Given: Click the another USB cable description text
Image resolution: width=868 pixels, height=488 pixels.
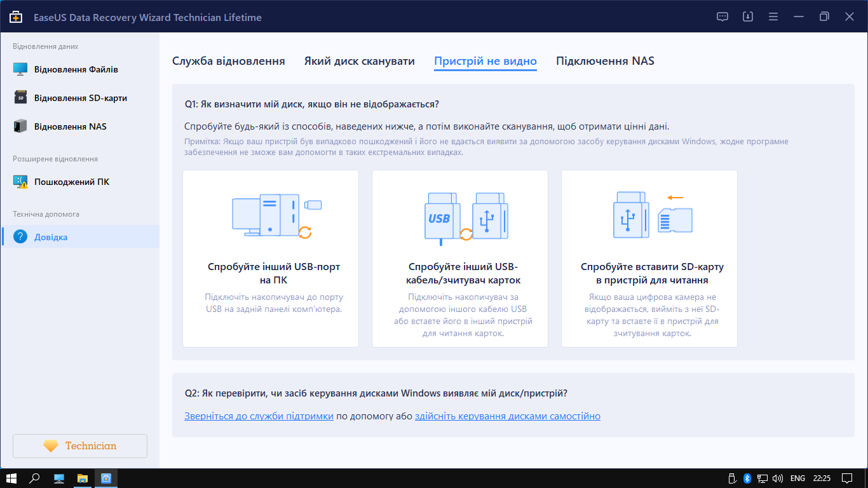Looking at the screenshot, I should 463,315.
